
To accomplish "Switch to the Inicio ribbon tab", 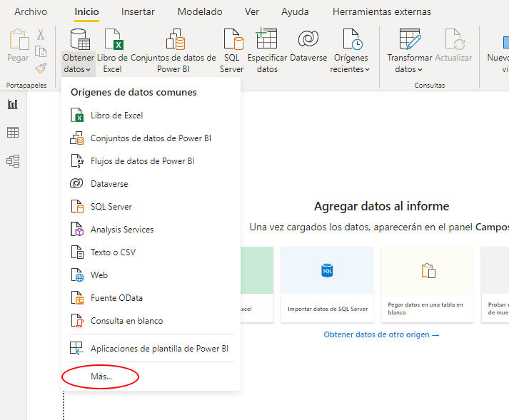I will (86, 11).
